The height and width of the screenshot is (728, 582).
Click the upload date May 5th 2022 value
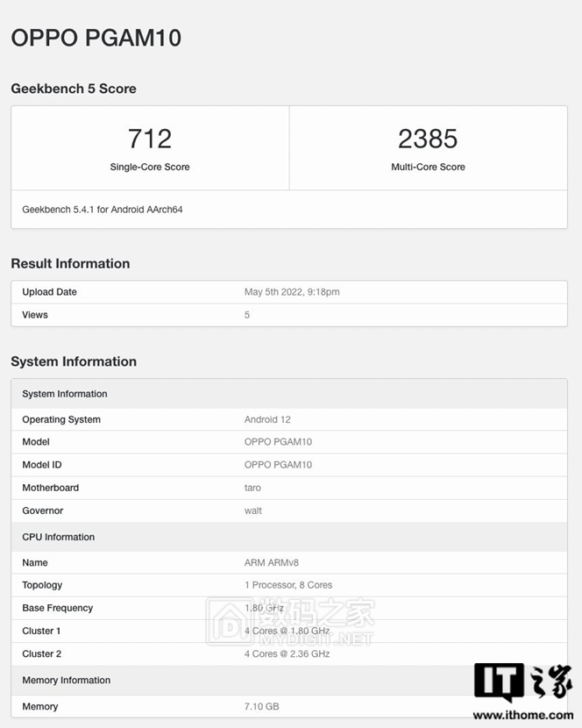(x=292, y=292)
